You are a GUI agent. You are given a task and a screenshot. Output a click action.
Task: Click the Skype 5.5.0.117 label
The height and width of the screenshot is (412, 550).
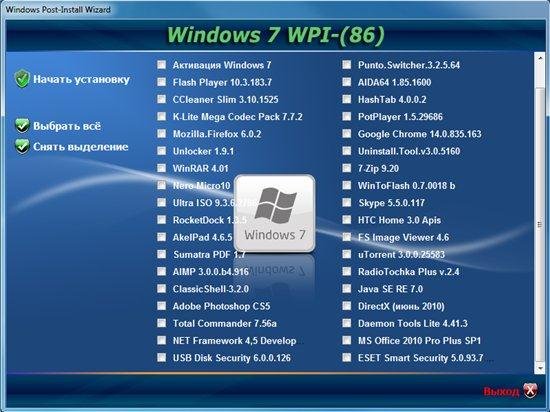coord(391,203)
